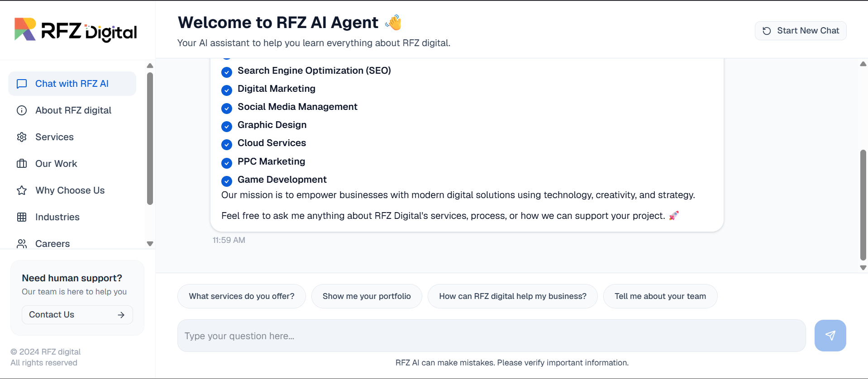Click the "Our mission is to empower businesses" sentence

[x=458, y=195]
